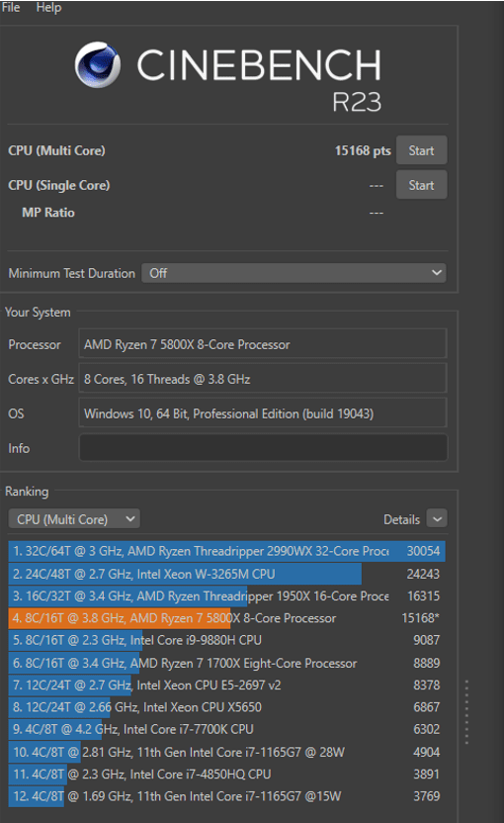Click the score value 24243

(423, 574)
